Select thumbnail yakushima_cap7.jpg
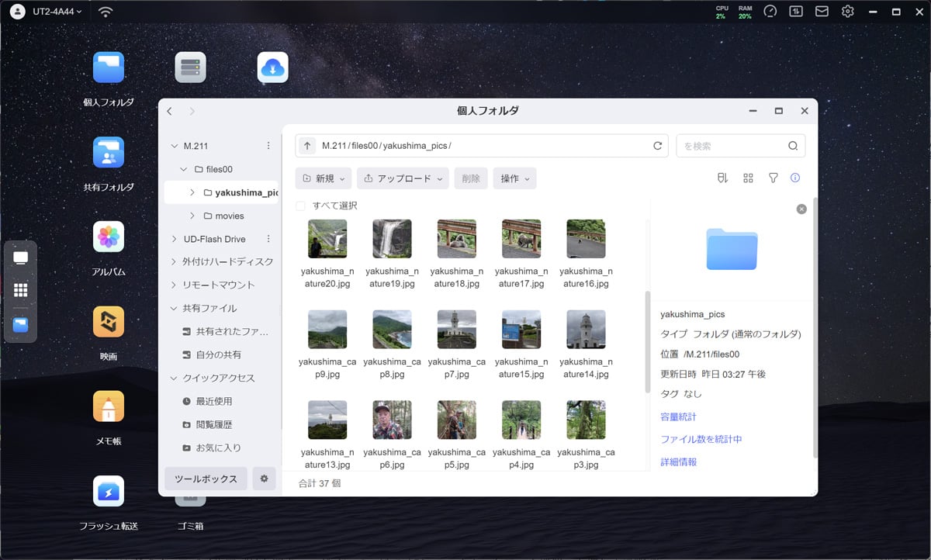The height and width of the screenshot is (560, 931). click(457, 329)
